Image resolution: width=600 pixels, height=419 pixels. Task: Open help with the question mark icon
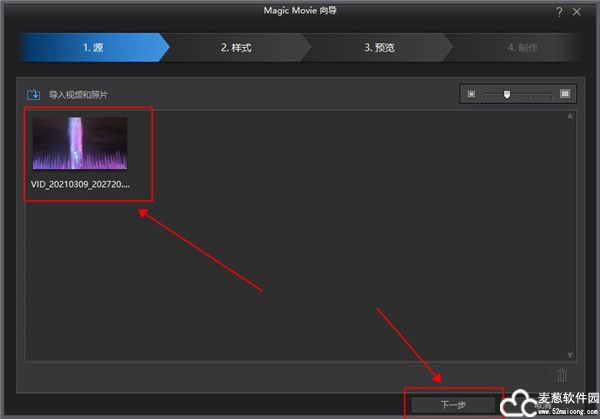pos(559,12)
